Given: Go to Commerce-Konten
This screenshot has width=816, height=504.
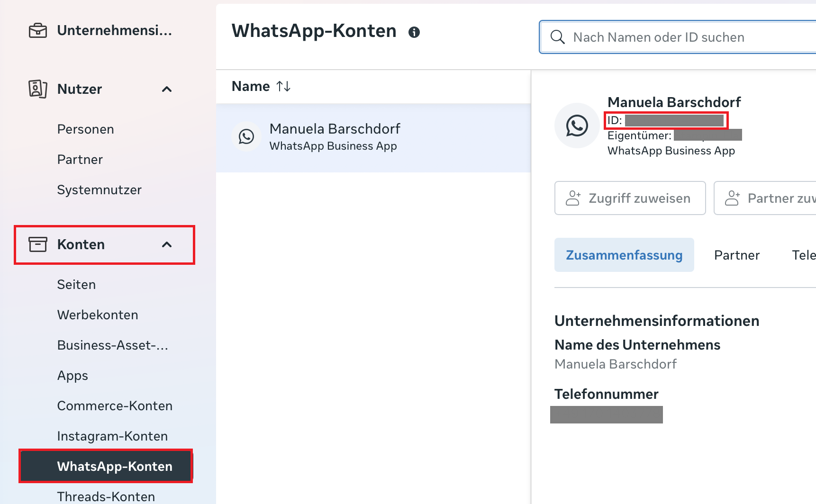Looking at the screenshot, I should pyautogui.click(x=115, y=406).
